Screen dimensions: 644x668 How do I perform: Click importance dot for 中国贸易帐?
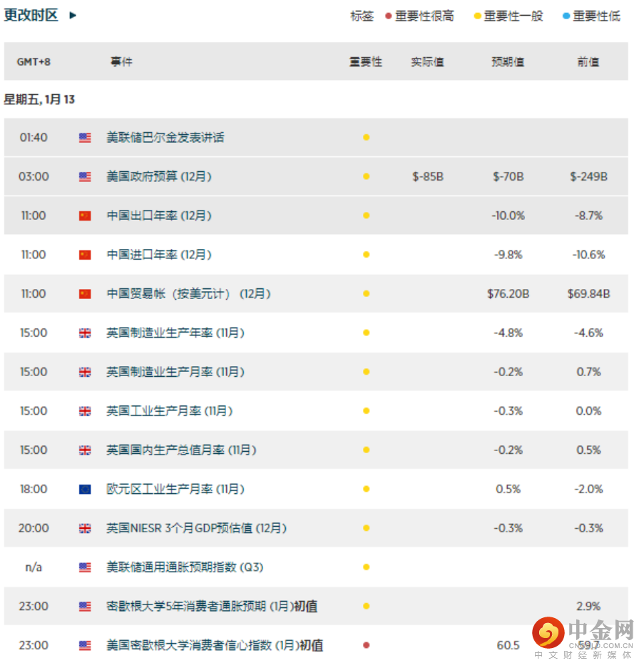366,293
